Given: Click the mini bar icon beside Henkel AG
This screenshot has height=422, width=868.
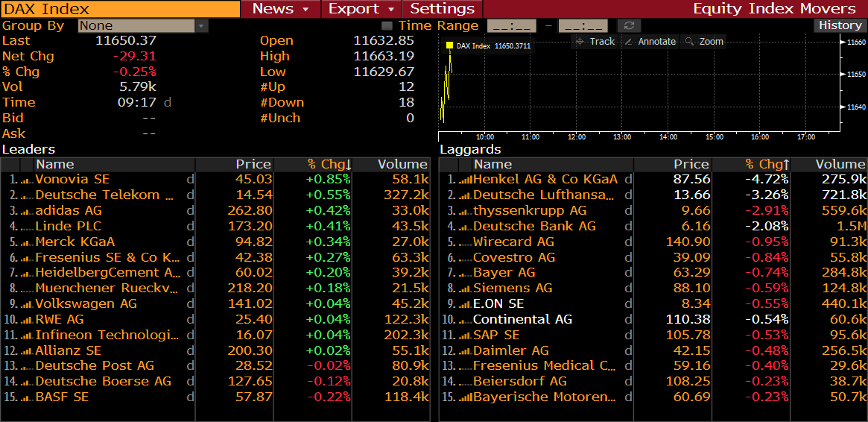Looking at the screenshot, I should [466, 180].
